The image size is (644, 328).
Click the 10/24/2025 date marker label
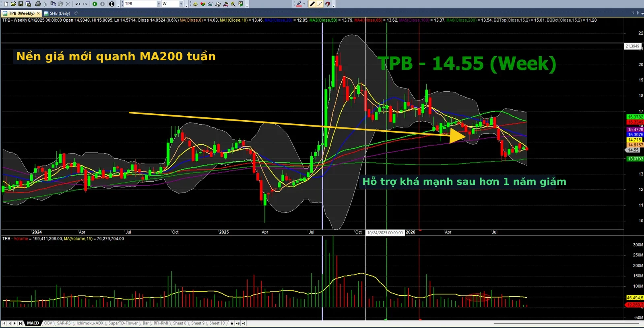click(385, 233)
